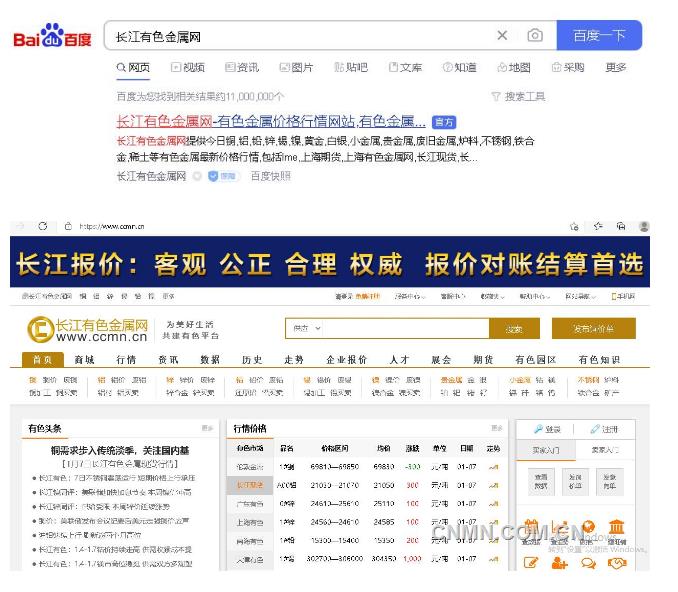Click the 登录 key icon link
The image size is (678, 592).
coord(547,429)
